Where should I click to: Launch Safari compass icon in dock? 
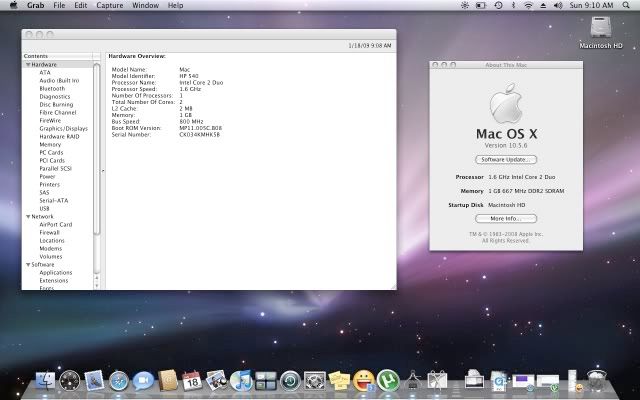(x=119, y=381)
